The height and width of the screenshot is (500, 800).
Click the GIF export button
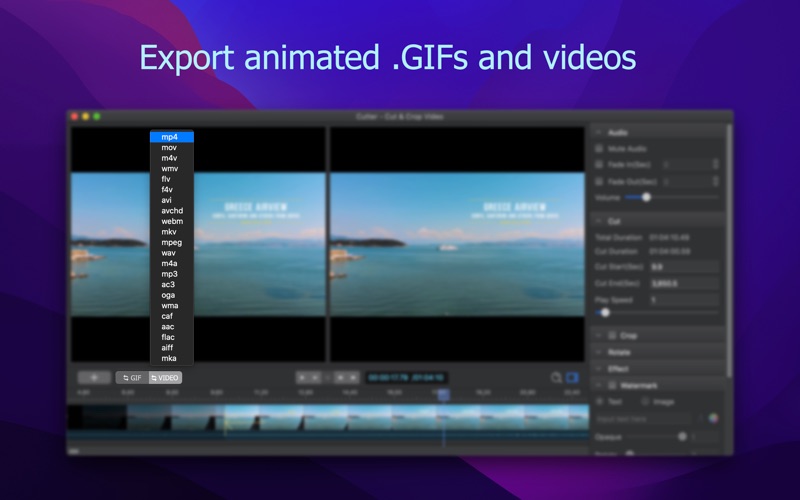pos(132,378)
